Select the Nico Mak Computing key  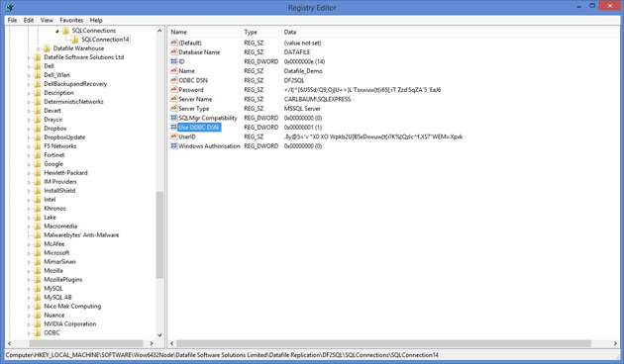(72, 307)
